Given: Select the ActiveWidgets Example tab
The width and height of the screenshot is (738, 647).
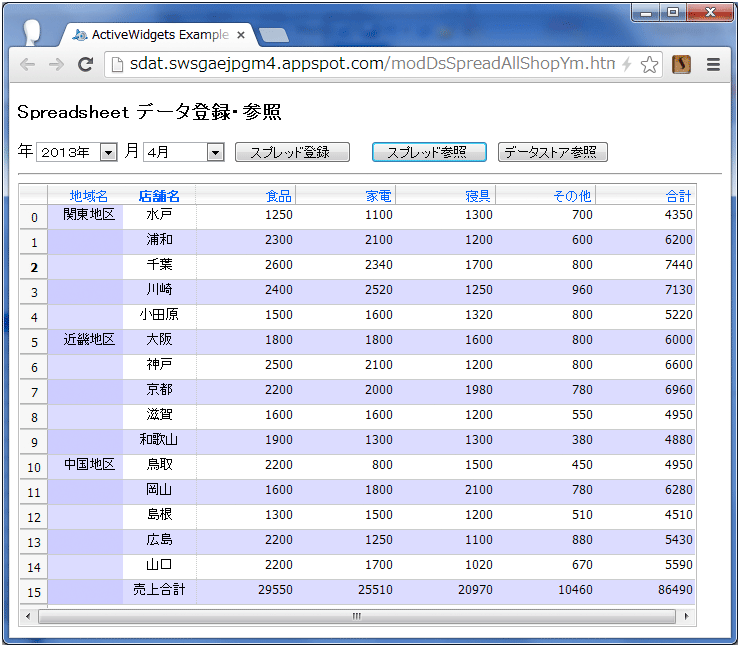Looking at the screenshot, I should coord(160,35).
